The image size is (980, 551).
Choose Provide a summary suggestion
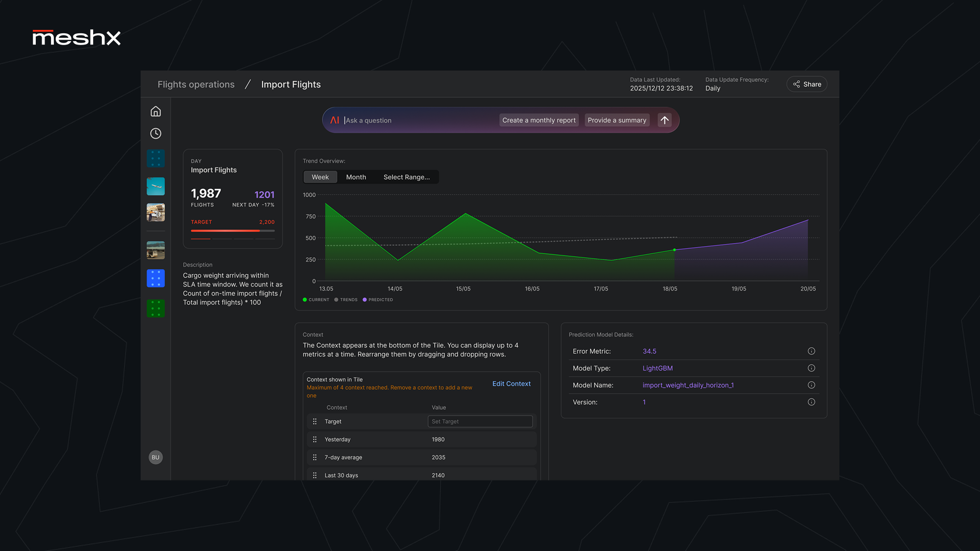coord(617,120)
